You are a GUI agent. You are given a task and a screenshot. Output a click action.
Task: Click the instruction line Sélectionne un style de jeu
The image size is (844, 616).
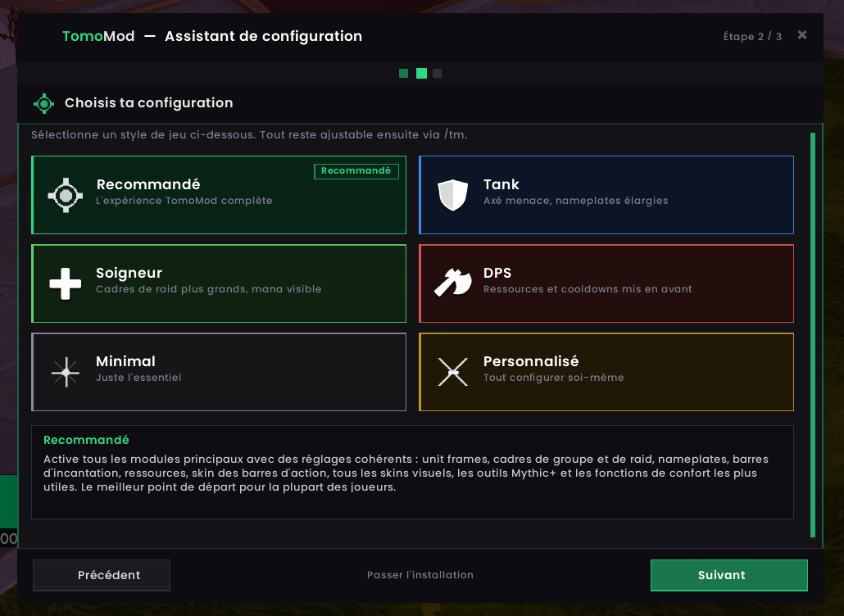[248, 135]
